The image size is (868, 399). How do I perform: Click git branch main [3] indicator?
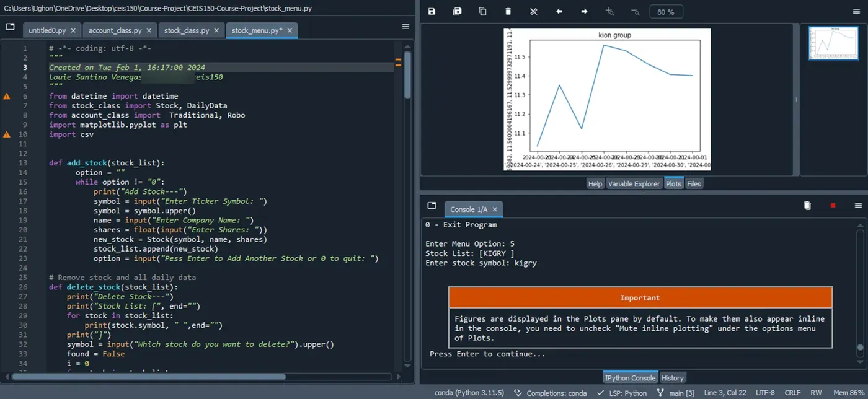[x=676, y=393]
